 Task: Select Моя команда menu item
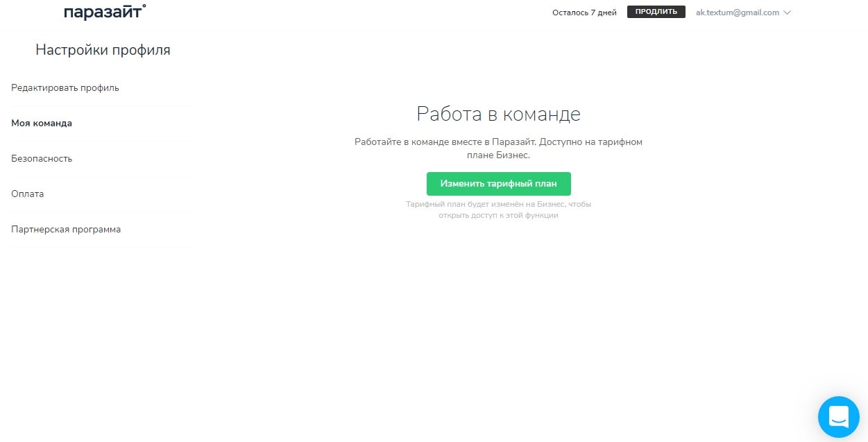pos(42,123)
